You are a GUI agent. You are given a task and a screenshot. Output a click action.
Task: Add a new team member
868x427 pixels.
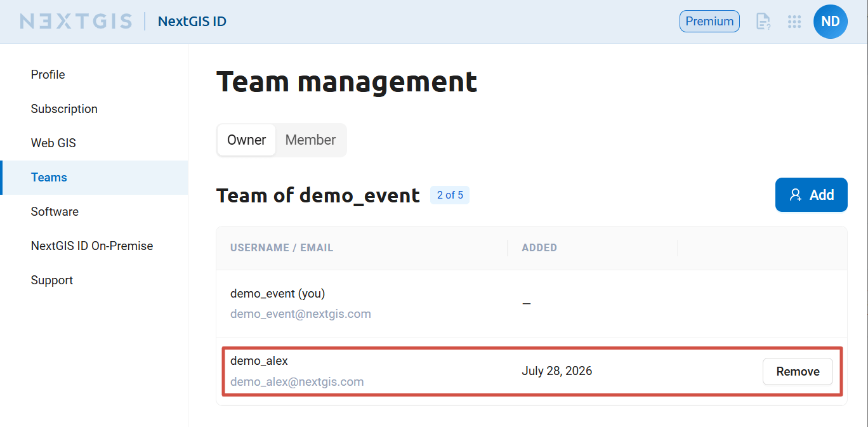[812, 195]
